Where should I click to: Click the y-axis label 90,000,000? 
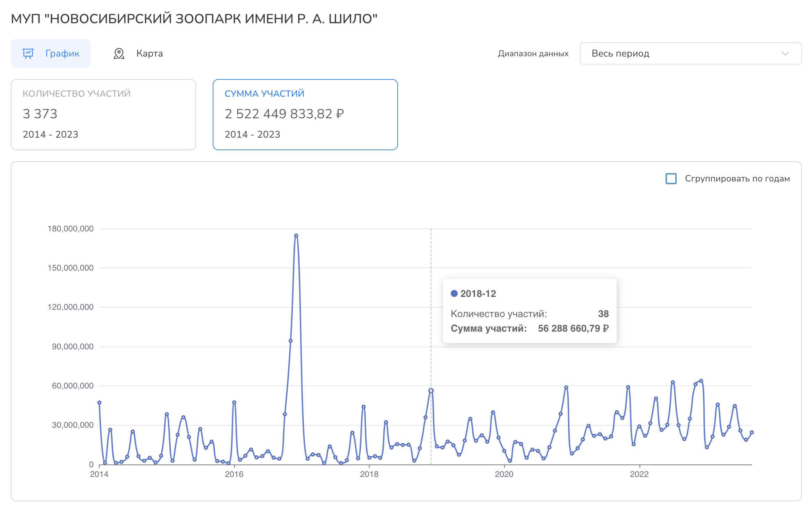pos(73,347)
